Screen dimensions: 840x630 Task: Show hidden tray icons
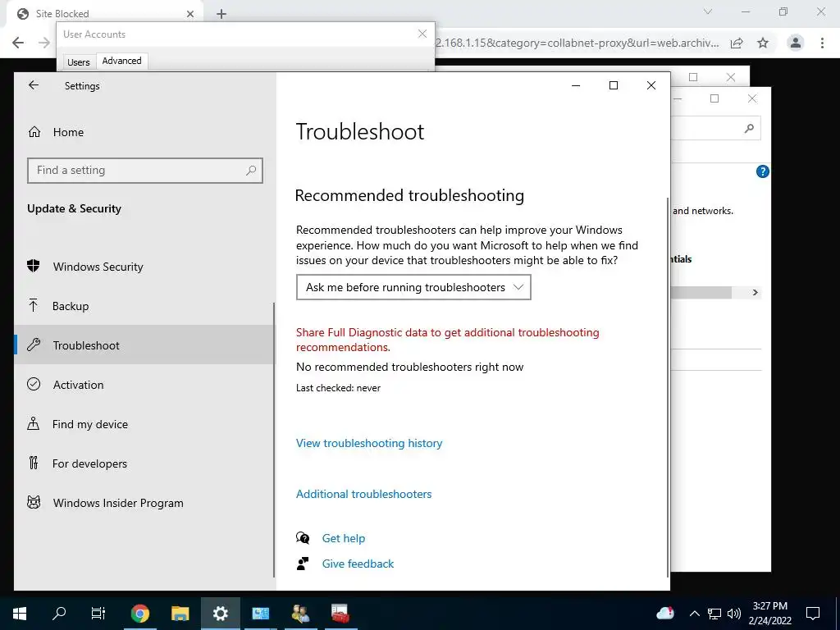694,614
